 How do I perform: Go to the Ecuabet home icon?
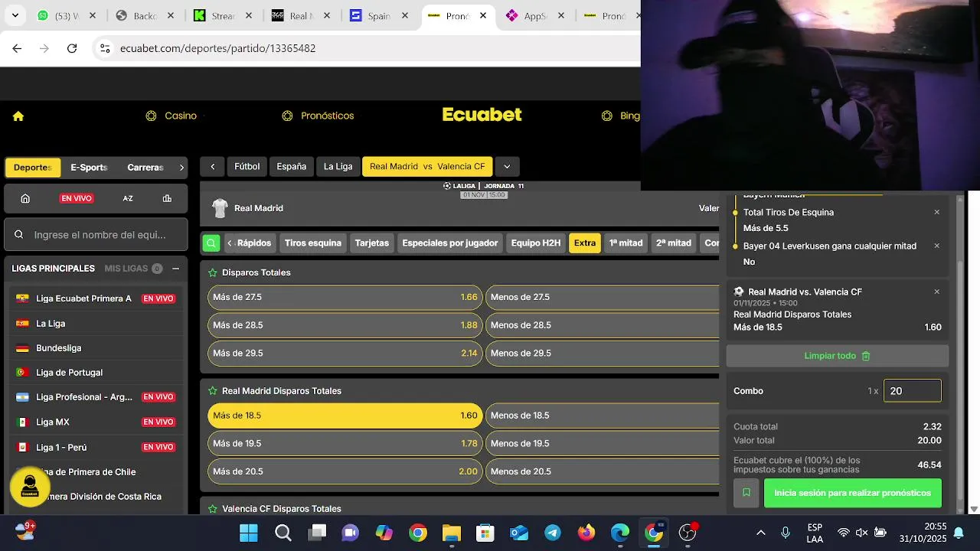(18, 116)
